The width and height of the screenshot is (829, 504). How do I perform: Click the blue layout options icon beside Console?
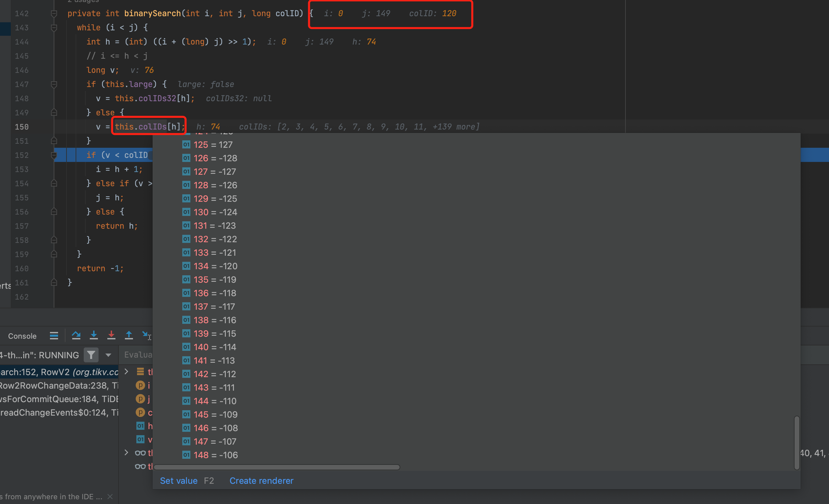54,336
